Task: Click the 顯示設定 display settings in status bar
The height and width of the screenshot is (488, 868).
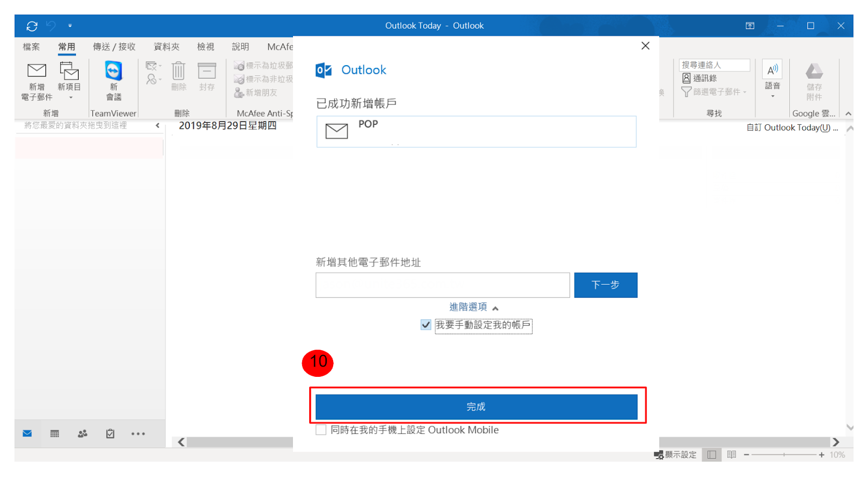Action: coord(675,454)
